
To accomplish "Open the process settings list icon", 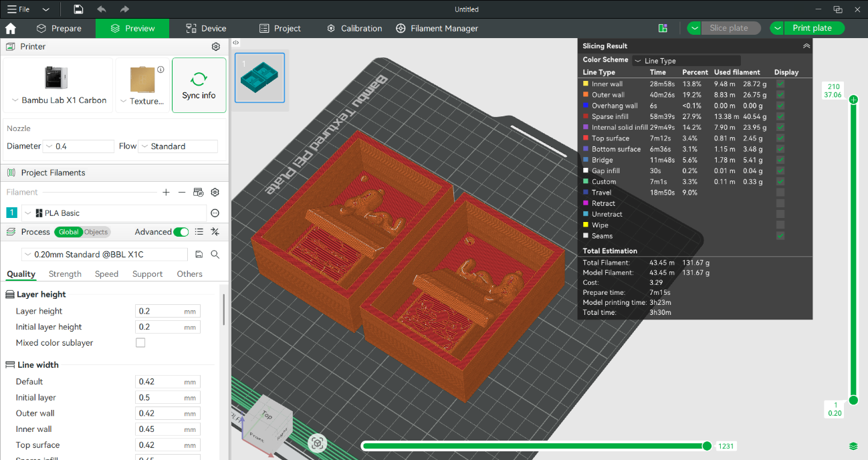I will click(199, 232).
